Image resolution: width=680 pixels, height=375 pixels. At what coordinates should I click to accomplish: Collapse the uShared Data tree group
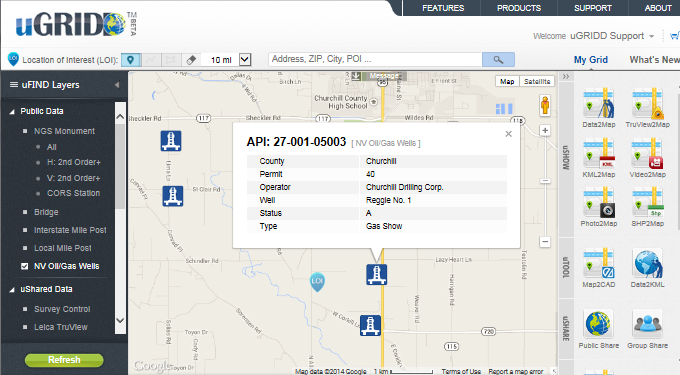(12, 290)
